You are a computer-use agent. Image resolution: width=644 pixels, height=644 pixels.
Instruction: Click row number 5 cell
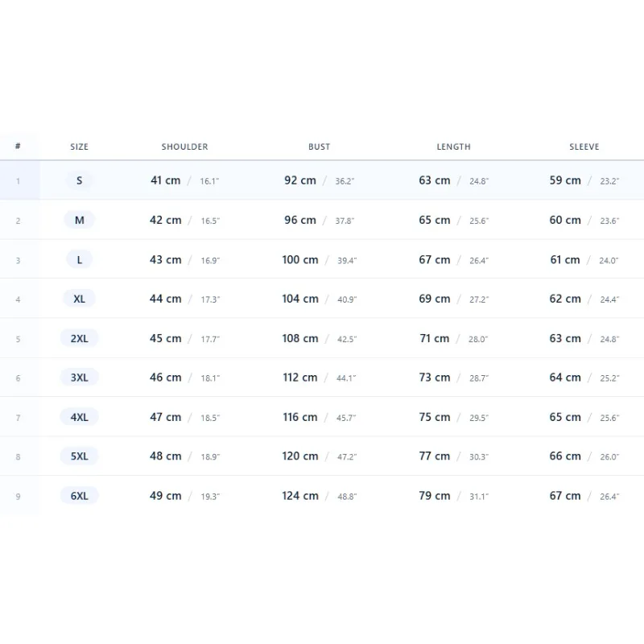click(18, 339)
